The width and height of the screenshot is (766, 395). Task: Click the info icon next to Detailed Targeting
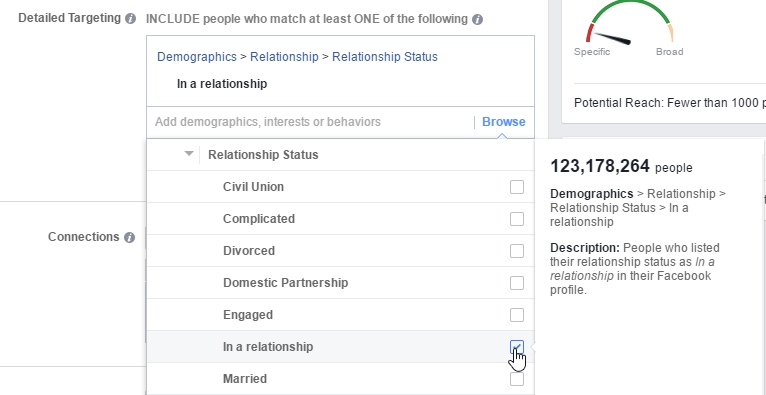pos(130,19)
